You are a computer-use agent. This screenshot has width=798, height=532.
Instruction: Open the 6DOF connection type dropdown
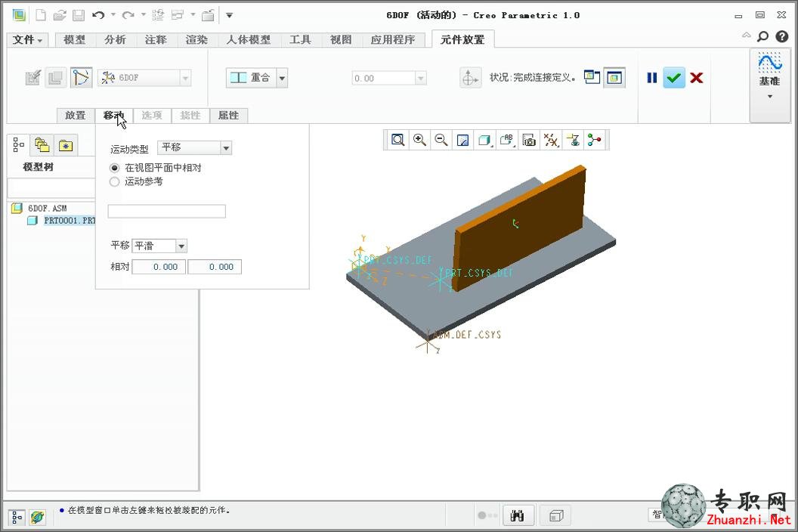[x=184, y=78]
